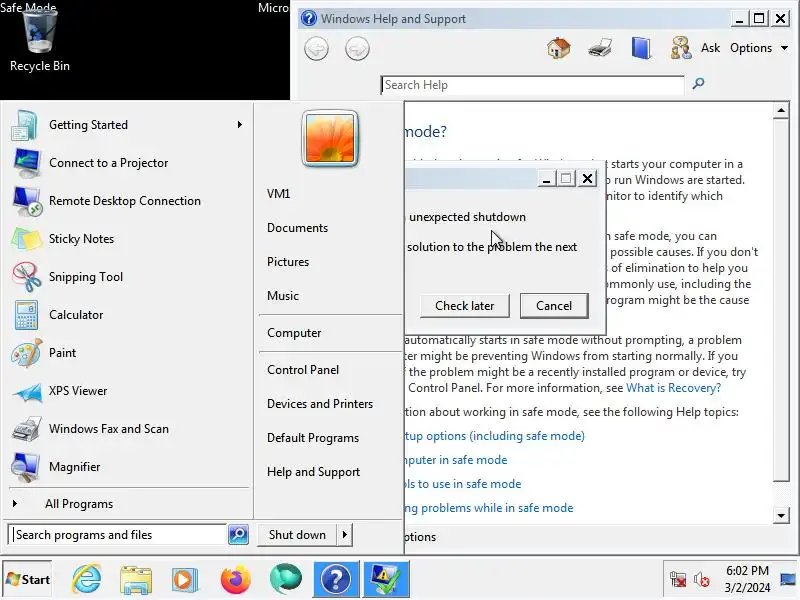800x600 pixels.
Task: Open Default Programs
Action: (x=313, y=438)
